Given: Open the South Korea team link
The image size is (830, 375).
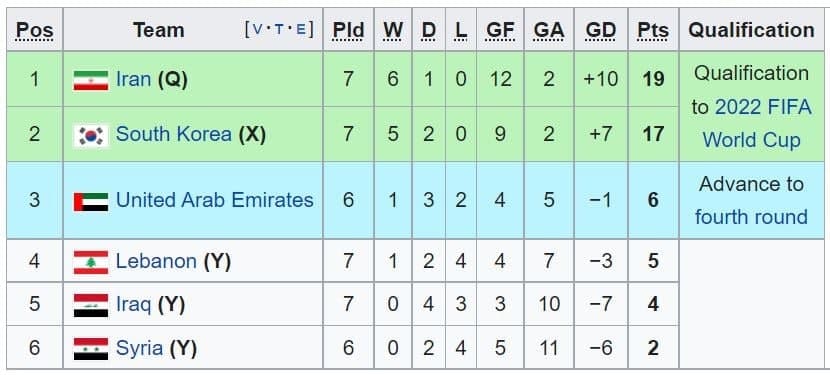Looking at the screenshot, I should [x=174, y=134].
